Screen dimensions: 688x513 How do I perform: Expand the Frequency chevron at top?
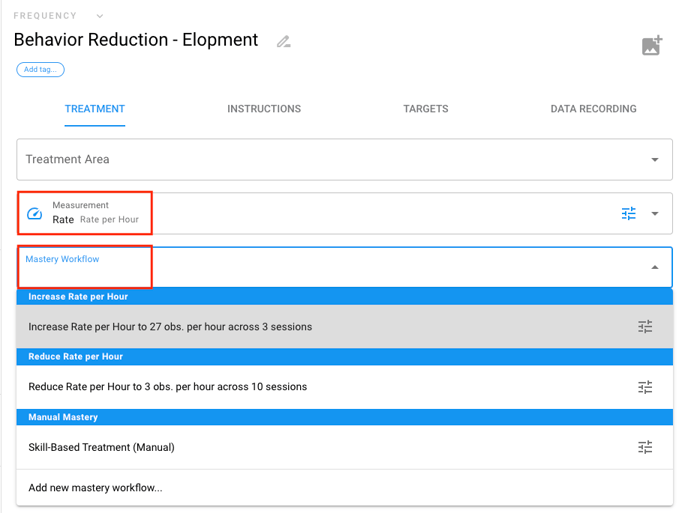pyautogui.click(x=99, y=16)
